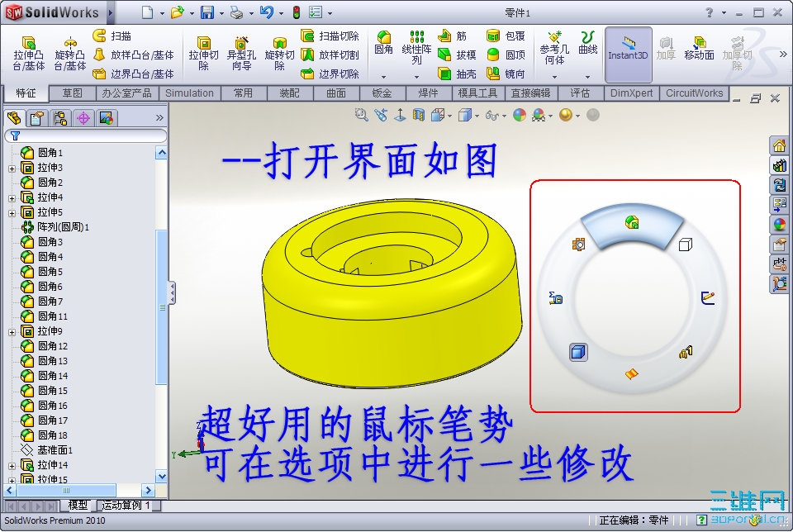The width and height of the screenshot is (793, 532).
Task: Select the 圆顶 dome tool
Action: (x=506, y=55)
